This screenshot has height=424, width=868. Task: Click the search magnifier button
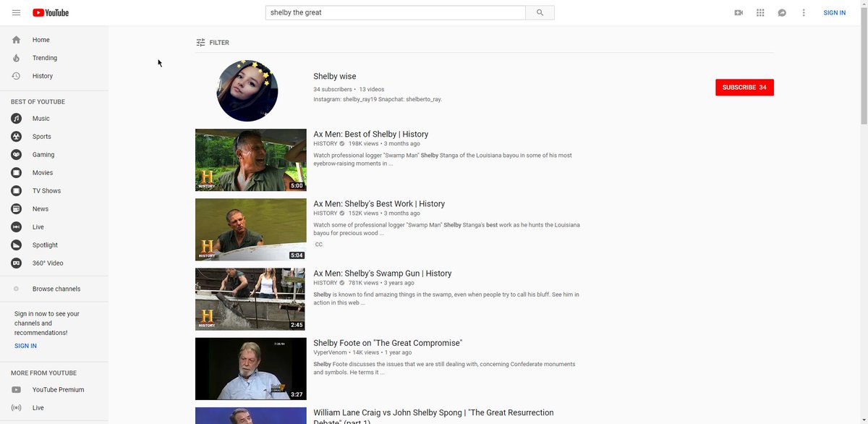(540, 13)
